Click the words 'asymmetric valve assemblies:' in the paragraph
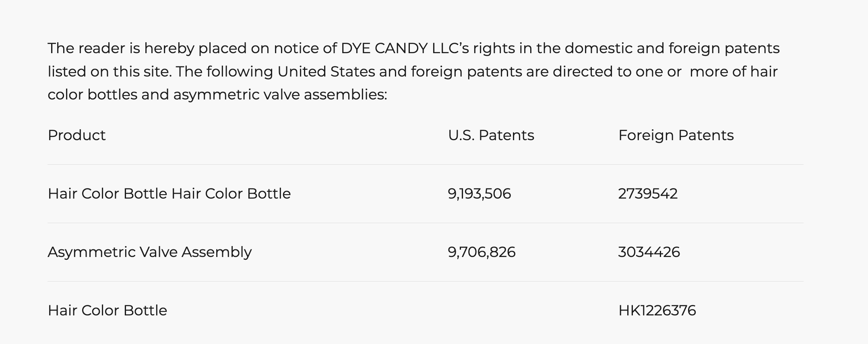868x344 pixels. [280, 95]
